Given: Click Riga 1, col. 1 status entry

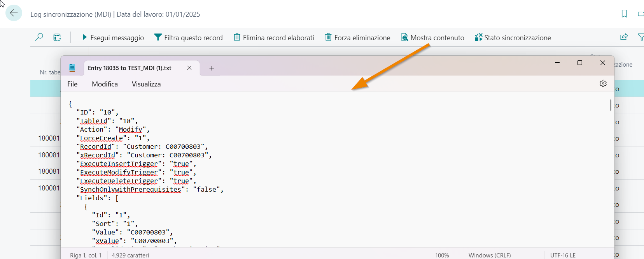Looking at the screenshot, I should [x=86, y=255].
